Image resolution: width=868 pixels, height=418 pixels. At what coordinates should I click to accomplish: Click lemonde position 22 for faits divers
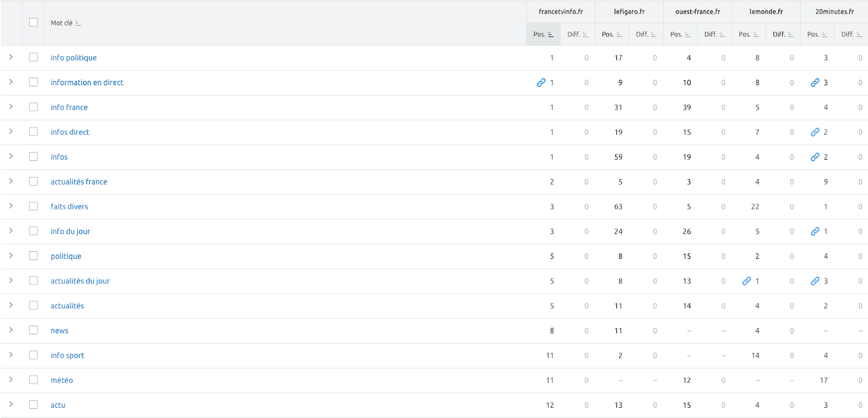(755, 207)
